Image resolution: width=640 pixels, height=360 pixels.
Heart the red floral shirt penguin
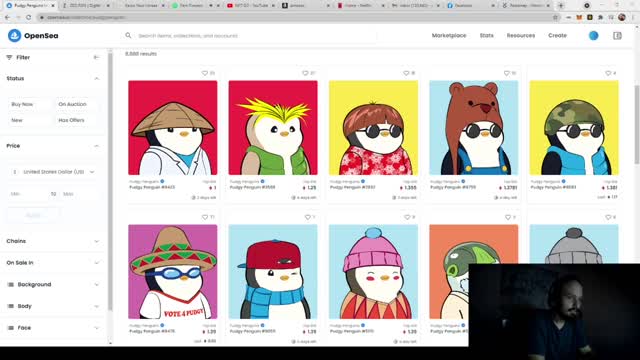point(406,73)
